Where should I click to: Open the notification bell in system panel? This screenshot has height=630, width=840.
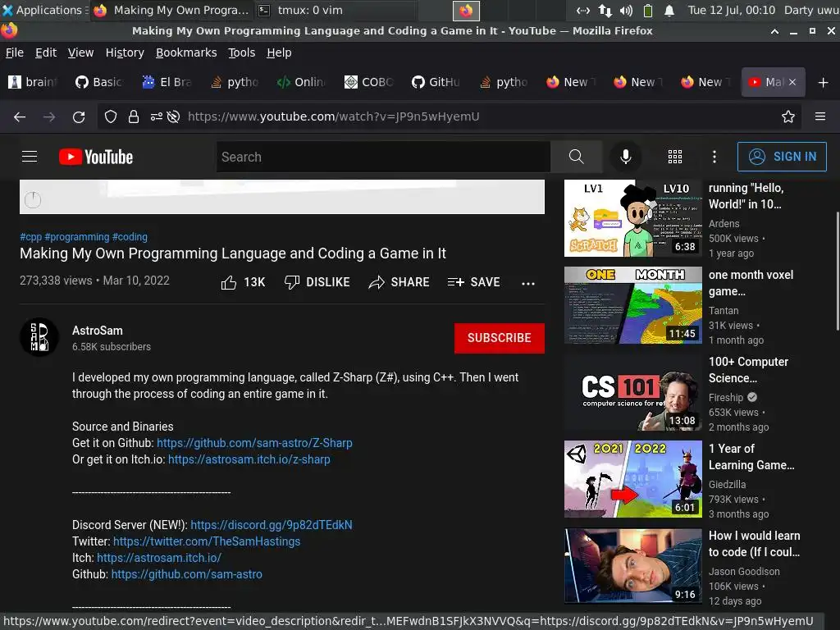coord(669,11)
